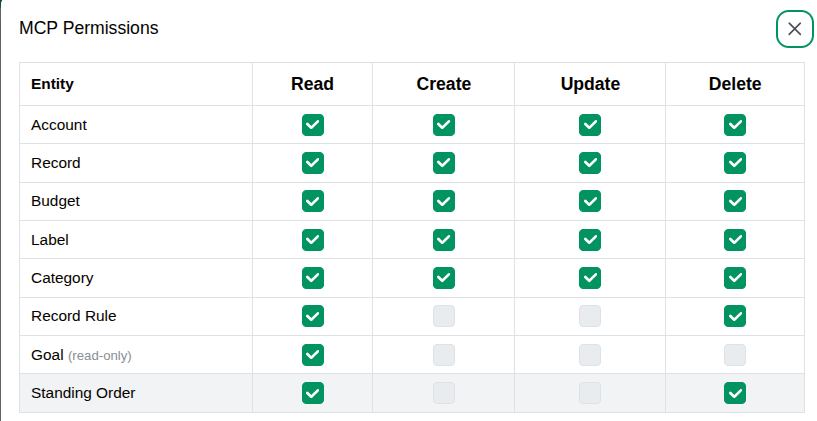Uncheck Read permission for Goal

click(x=313, y=355)
